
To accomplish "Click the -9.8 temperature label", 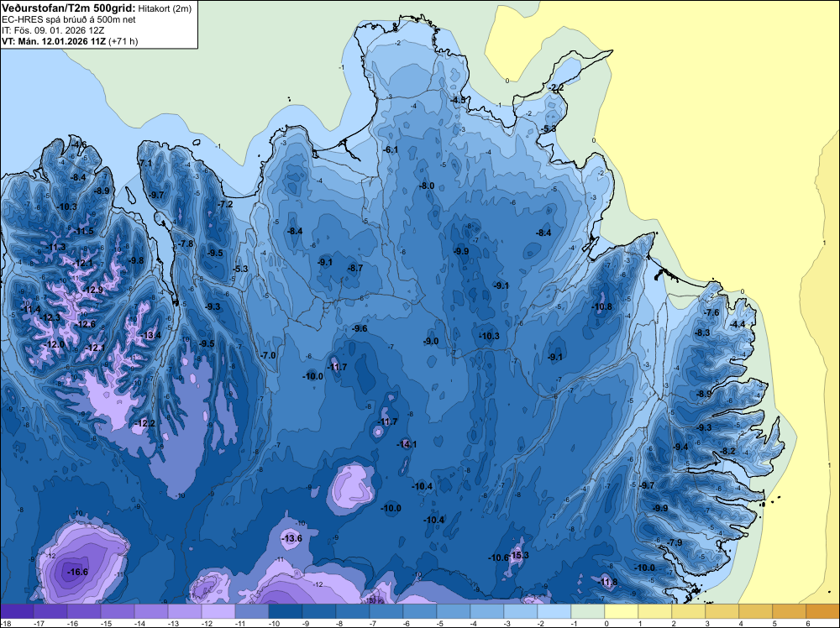I will 137,261.
